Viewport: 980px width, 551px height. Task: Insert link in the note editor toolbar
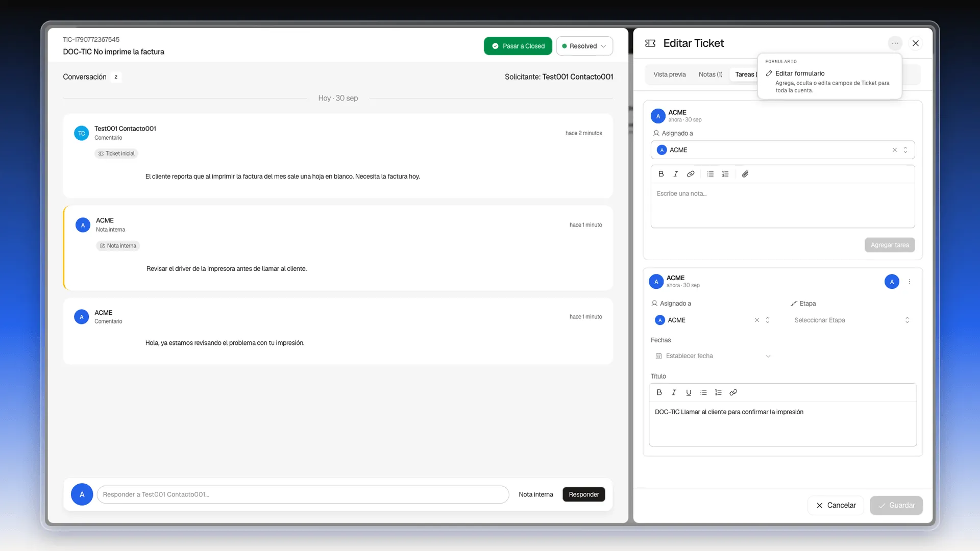tap(691, 174)
